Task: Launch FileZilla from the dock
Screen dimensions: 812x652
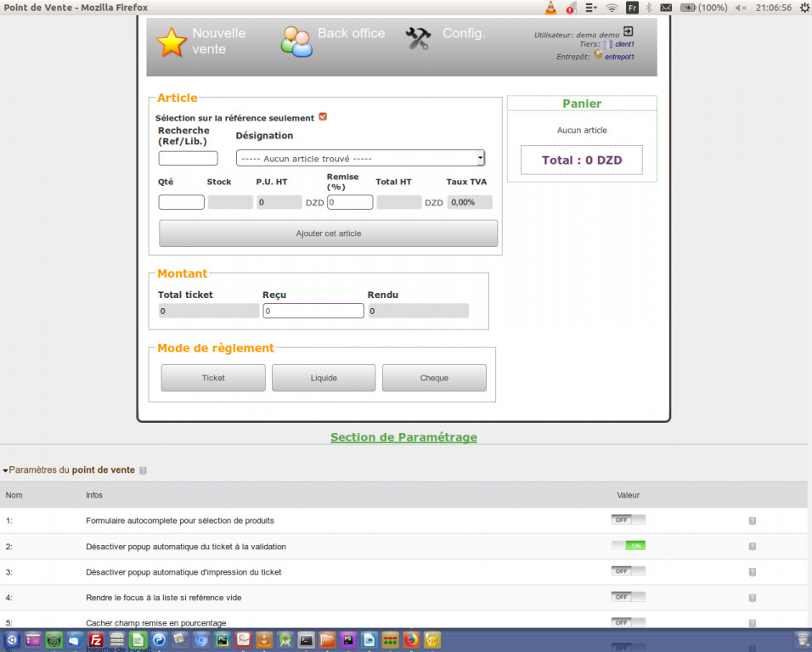Action: click(96, 640)
